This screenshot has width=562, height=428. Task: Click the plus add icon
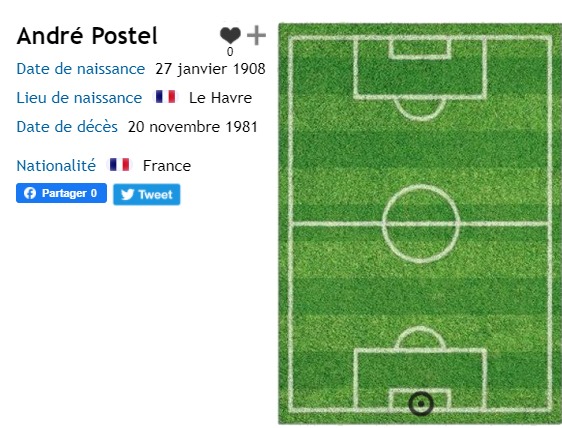click(256, 35)
